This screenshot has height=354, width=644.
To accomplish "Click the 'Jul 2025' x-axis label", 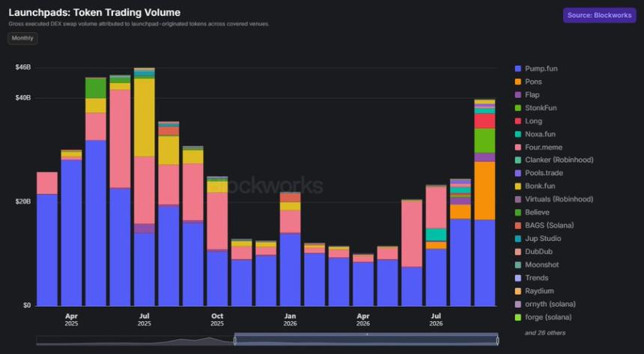I will click(x=145, y=320).
